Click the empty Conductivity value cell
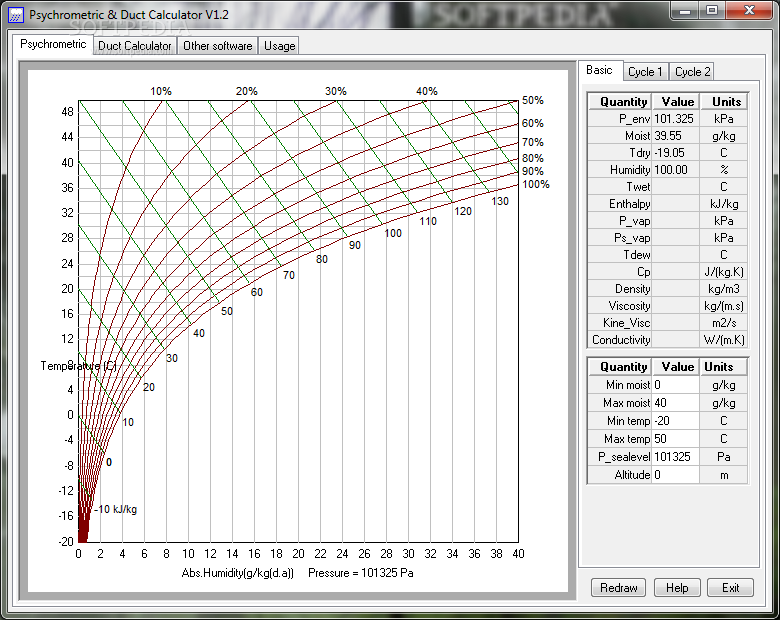Screen dimensions: 780x620 675,339
